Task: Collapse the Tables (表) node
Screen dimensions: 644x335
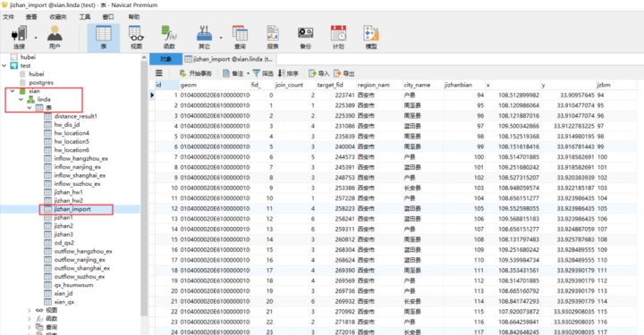Action: (30, 108)
